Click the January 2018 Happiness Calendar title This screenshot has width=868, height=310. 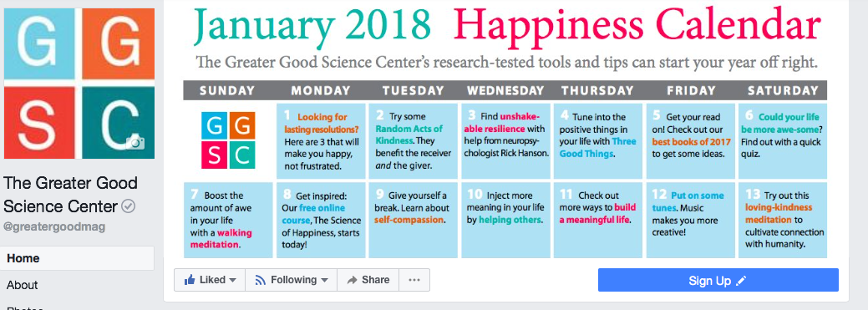click(x=506, y=26)
